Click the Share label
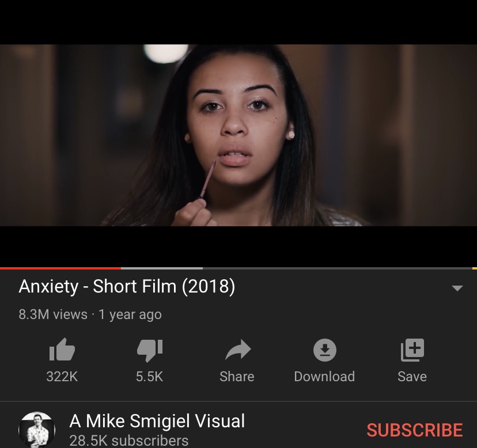 (237, 377)
